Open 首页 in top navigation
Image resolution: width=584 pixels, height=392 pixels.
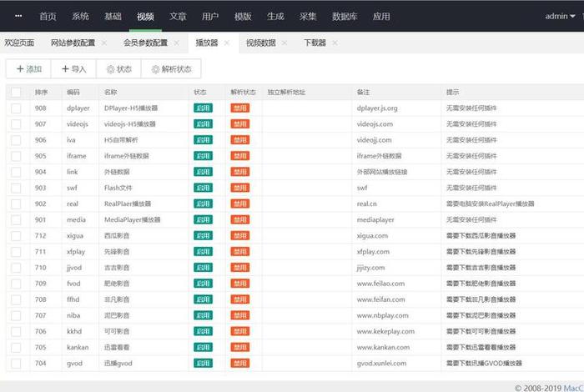tap(48, 17)
